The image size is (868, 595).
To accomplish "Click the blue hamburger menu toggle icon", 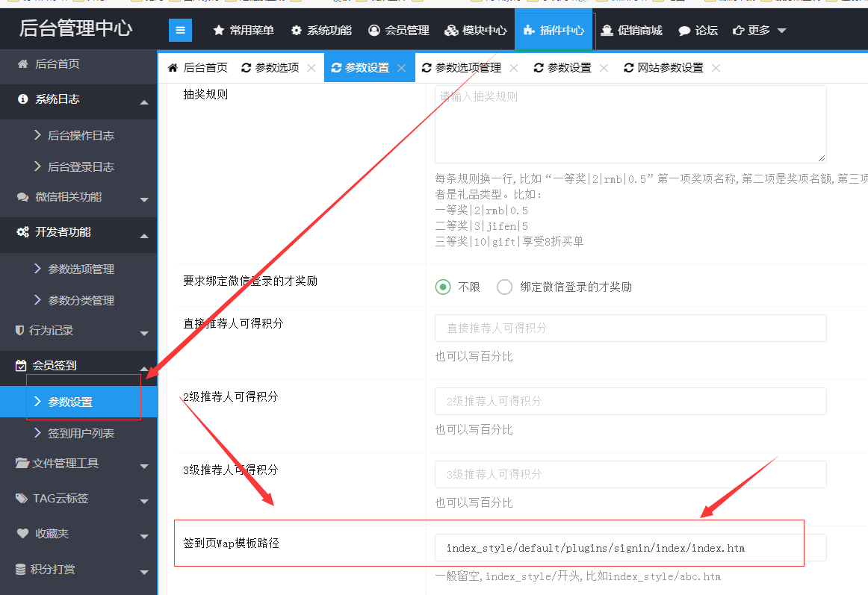I will pyautogui.click(x=180, y=30).
